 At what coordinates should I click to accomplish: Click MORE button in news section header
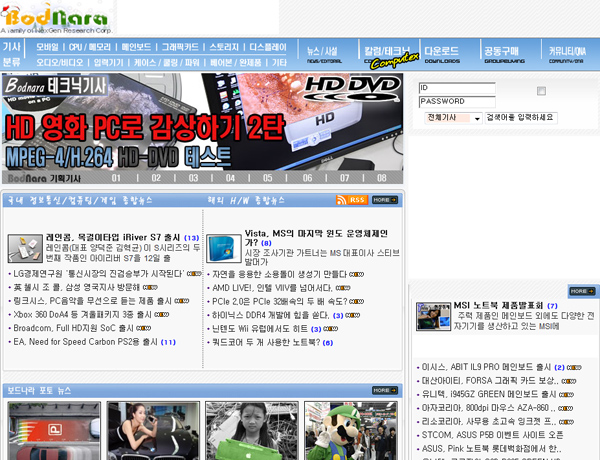click(385, 200)
